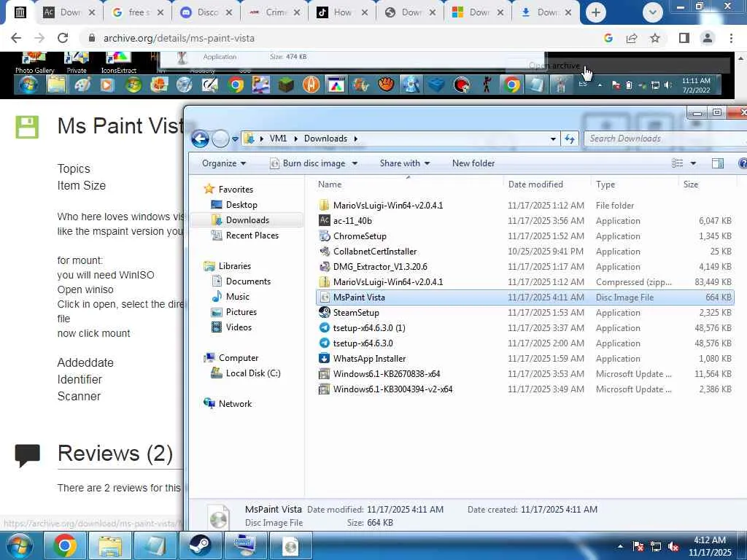The image size is (747, 560).
Task: Show hidden tray icons arrow
Action: [x=620, y=547]
